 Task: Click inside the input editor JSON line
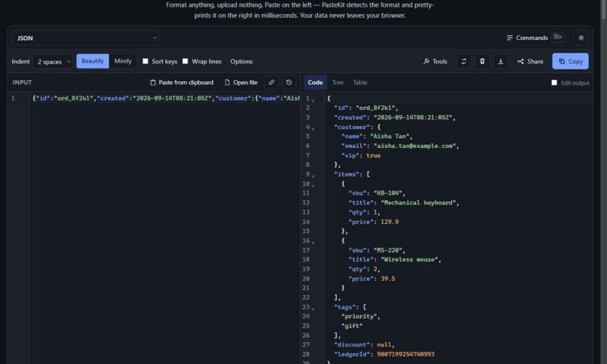point(166,98)
